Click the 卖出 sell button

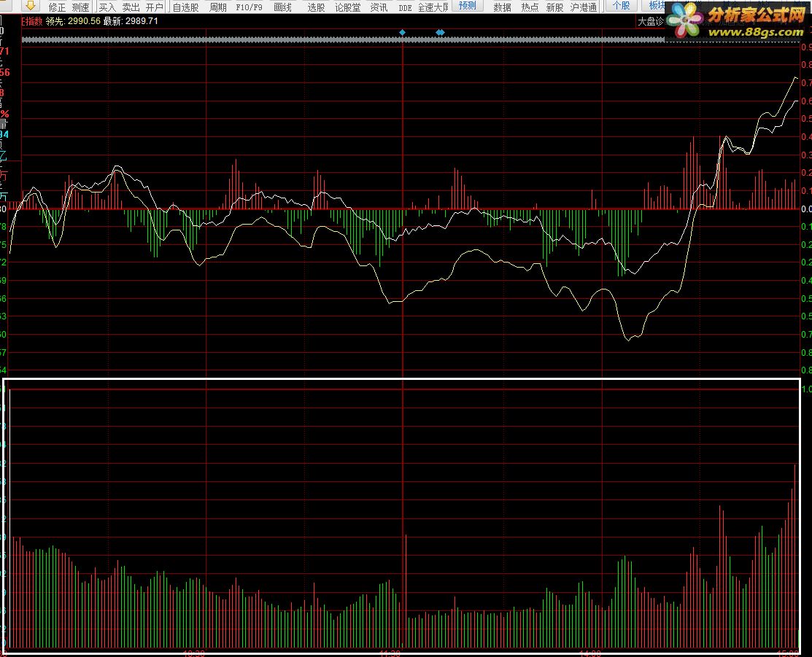click(x=131, y=7)
